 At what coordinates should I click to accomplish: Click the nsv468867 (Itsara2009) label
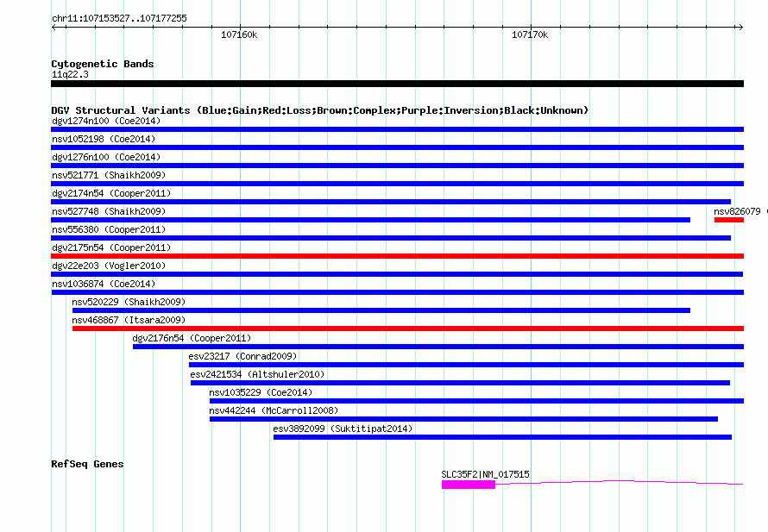pyautogui.click(x=128, y=320)
